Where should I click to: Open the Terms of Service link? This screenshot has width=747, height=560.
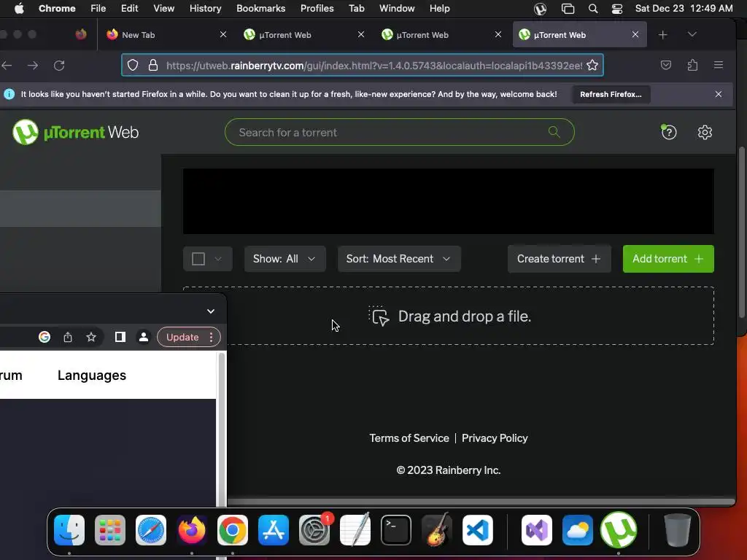[x=409, y=438]
